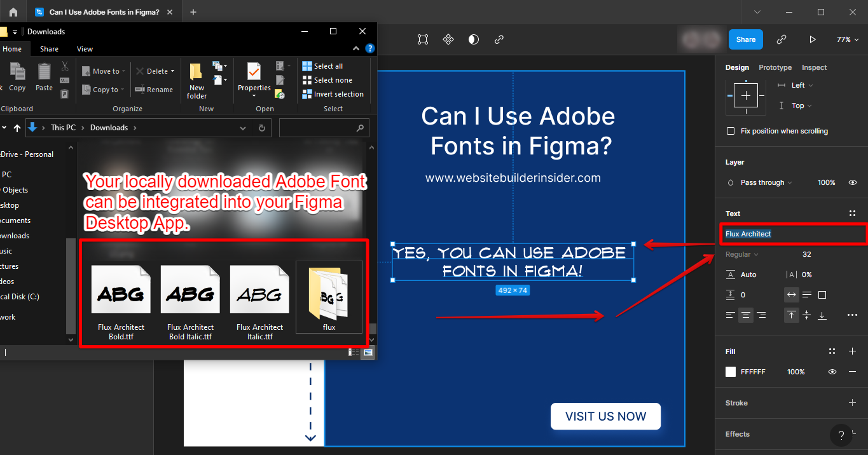Open Explorer Share ribbon tab

[x=49, y=49]
